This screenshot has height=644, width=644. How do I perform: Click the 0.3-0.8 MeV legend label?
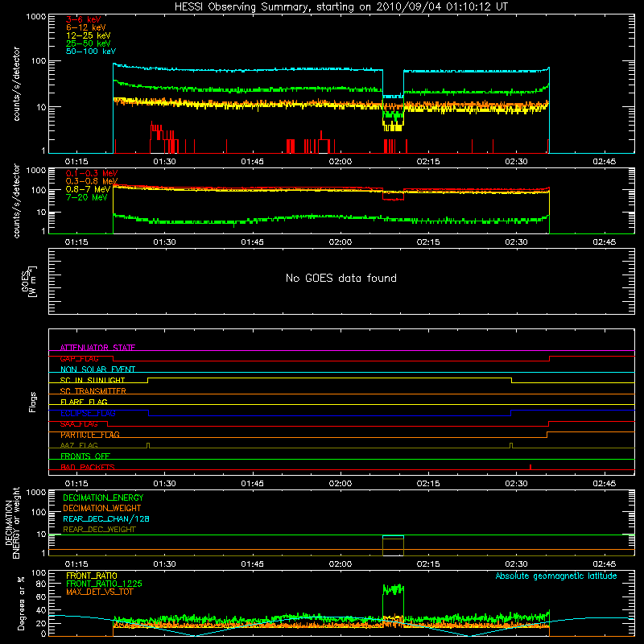click(x=92, y=182)
